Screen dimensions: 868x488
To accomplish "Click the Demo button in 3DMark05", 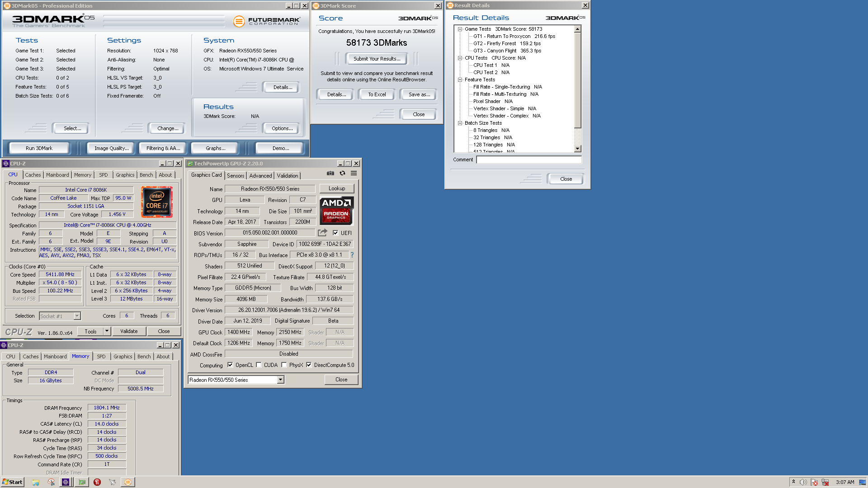I will point(280,148).
